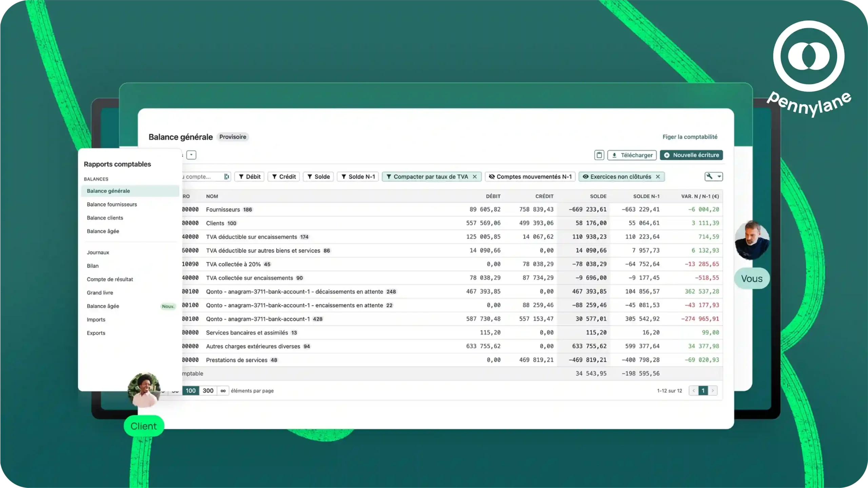Open the Solde N-1 filter
The image size is (868, 488).
pos(358,177)
